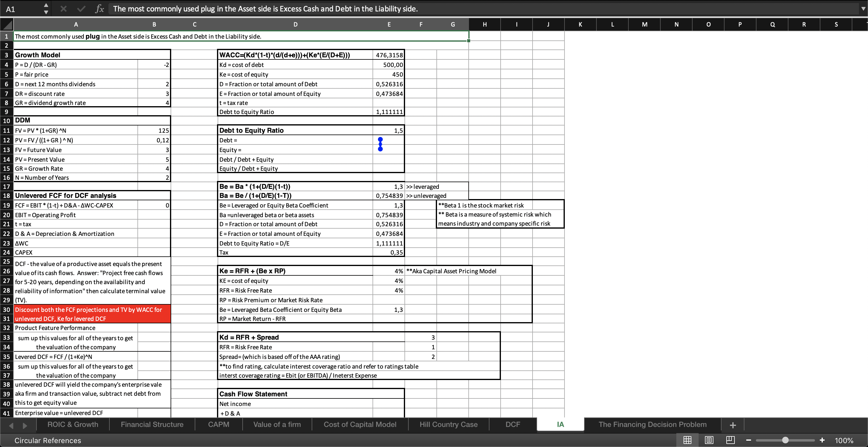Select column H header
Screen dimensions: 868x447
485,24
